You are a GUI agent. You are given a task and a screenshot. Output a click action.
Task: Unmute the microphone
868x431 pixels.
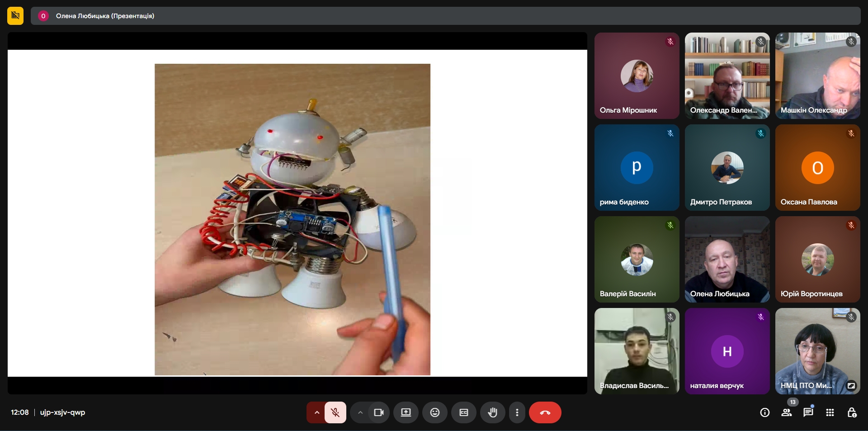(335, 412)
